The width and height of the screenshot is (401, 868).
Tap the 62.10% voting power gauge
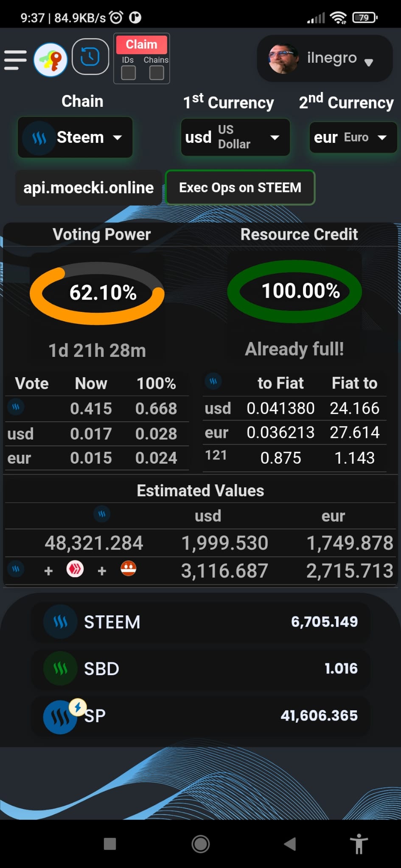pyautogui.click(x=97, y=293)
